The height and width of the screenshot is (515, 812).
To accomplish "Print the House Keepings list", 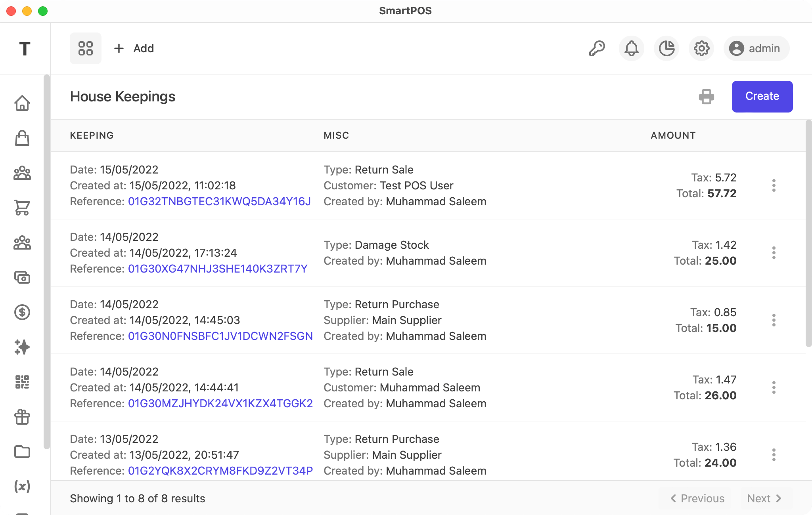I will coord(706,97).
